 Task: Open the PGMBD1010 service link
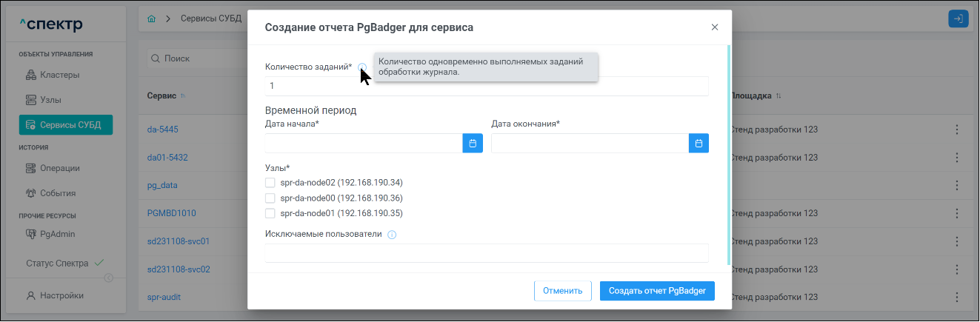click(171, 213)
